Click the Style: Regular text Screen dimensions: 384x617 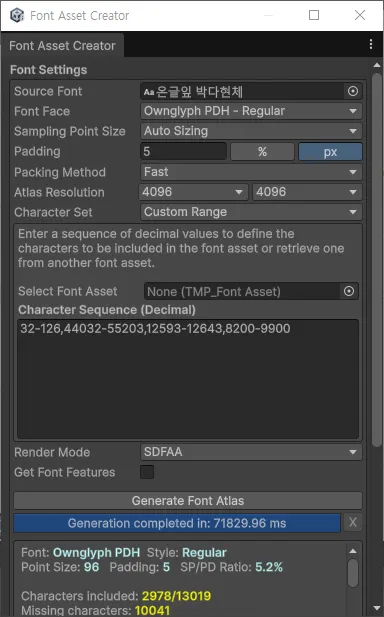186,552
